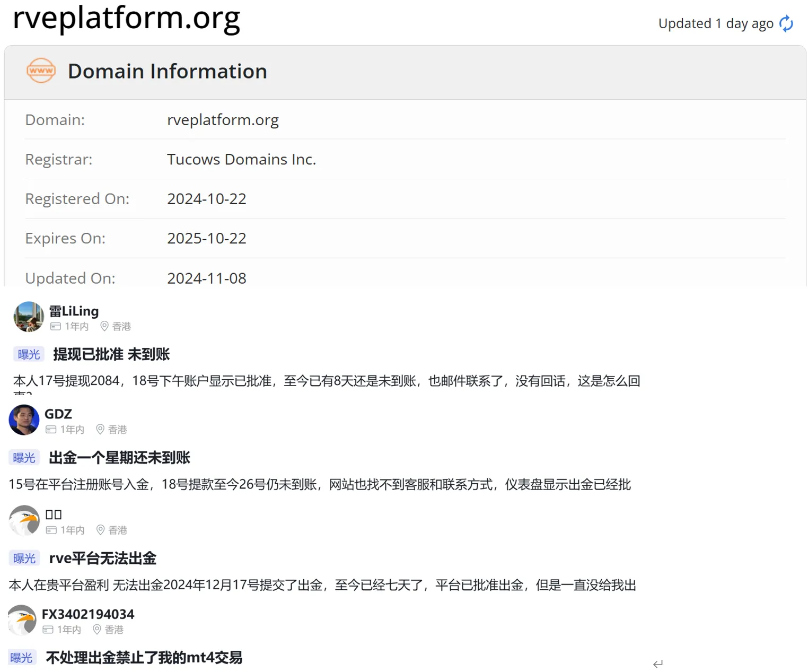Open the post 提现已批准 未到账
The width and height of the screenshot is (808, 672).
click(x=111, y=354)
